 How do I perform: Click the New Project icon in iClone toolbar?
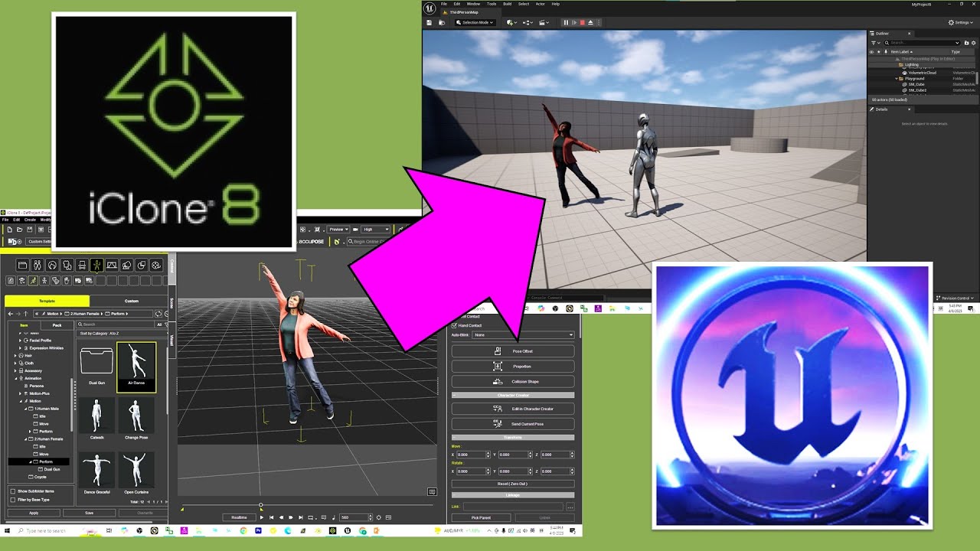(10, 230)
